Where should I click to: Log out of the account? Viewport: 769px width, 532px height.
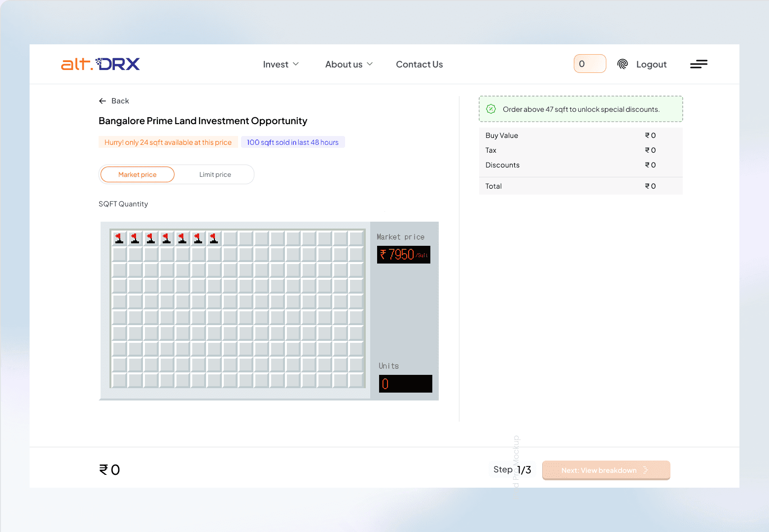tap(651, 65)
